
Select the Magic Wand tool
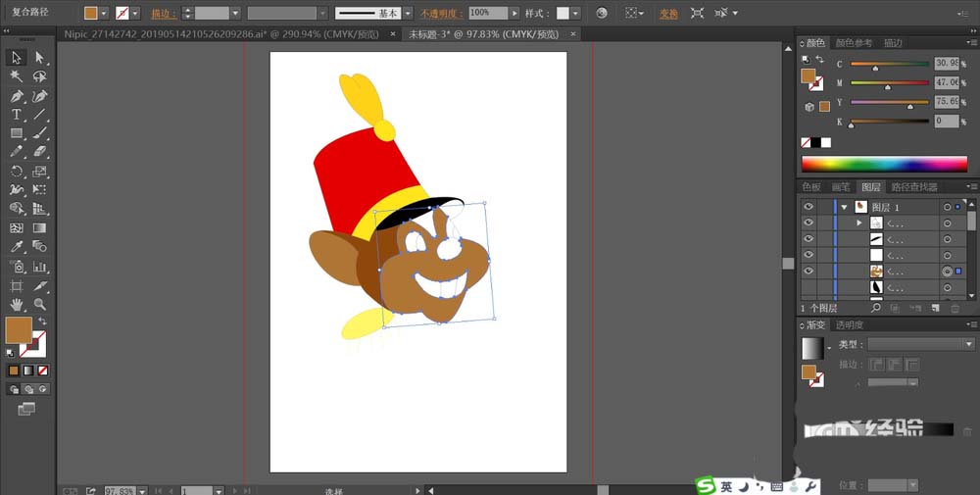pyautogui.click(x=17, y=76)
